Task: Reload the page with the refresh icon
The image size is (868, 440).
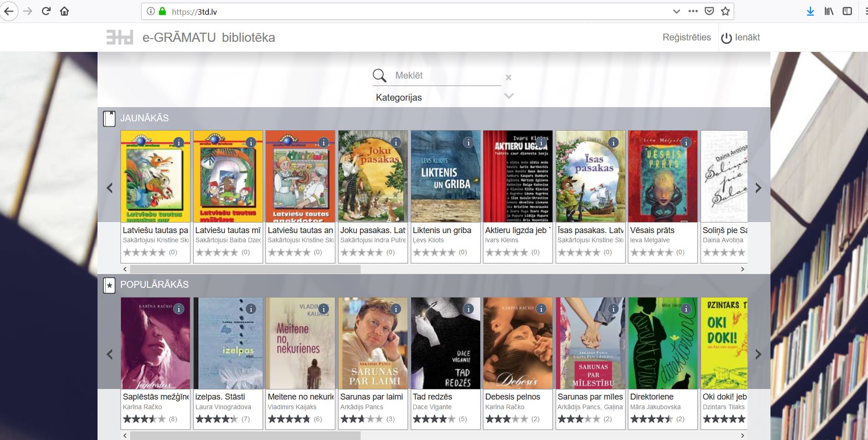Action: tap(46, 11)
